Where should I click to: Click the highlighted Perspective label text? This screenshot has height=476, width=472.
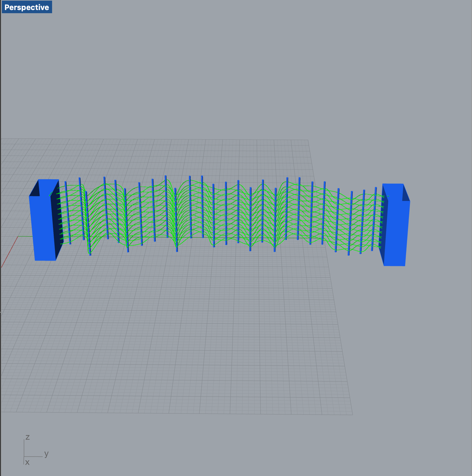(x=27, y=8)
